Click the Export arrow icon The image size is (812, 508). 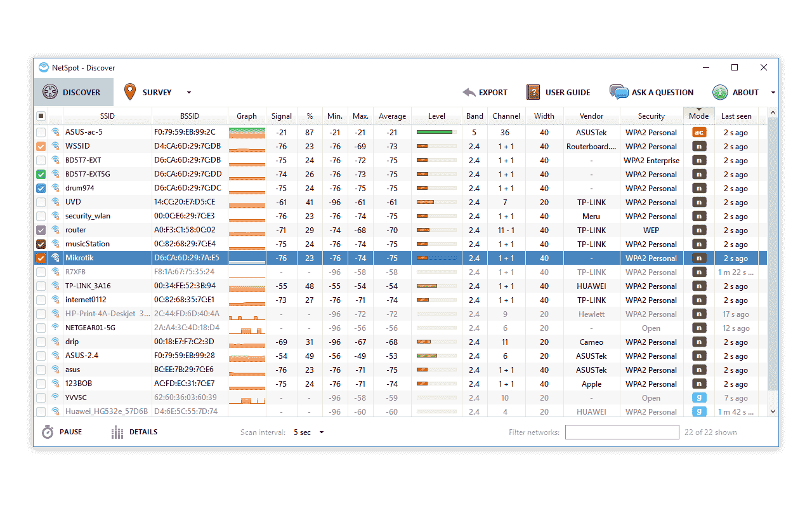pyautogui.click(x=469, y=92)
